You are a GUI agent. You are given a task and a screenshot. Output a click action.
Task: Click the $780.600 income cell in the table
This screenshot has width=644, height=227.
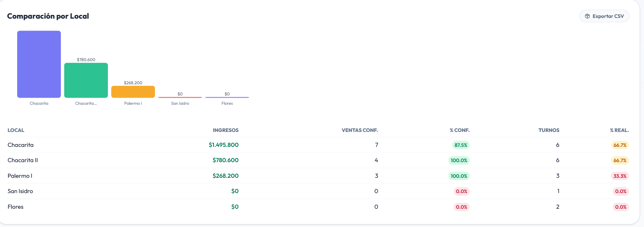click(x=225, y=160)
